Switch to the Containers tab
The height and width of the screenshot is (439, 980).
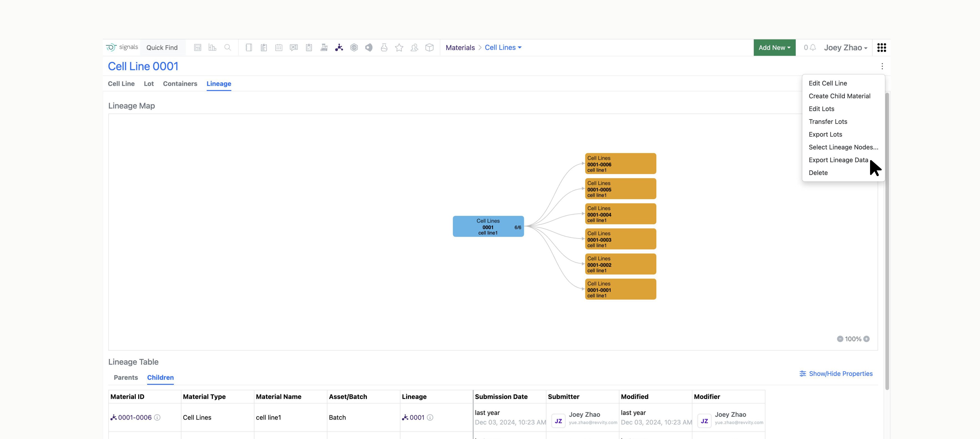(180, 84)
